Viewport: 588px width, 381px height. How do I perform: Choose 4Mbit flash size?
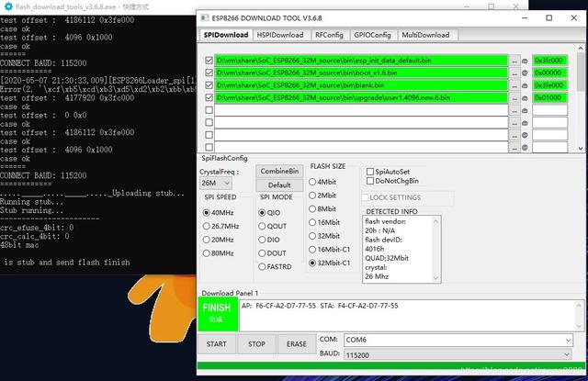pos(322,182)
